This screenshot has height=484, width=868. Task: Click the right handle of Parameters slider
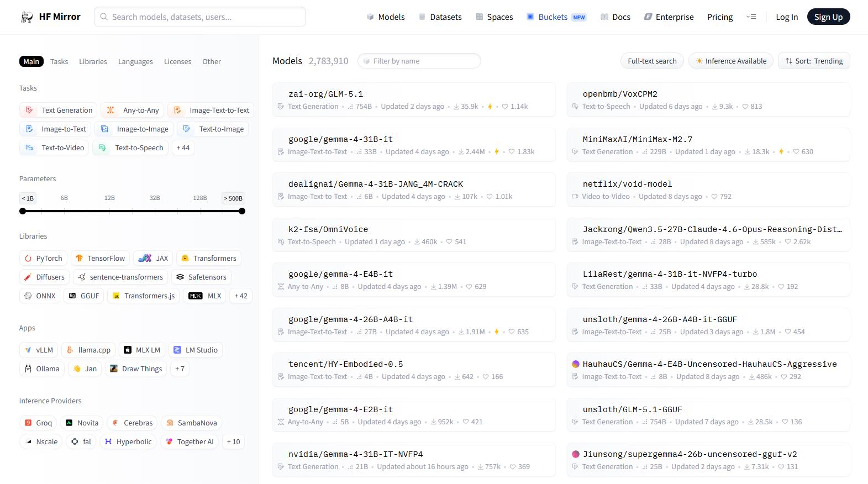tap(242, 211)
